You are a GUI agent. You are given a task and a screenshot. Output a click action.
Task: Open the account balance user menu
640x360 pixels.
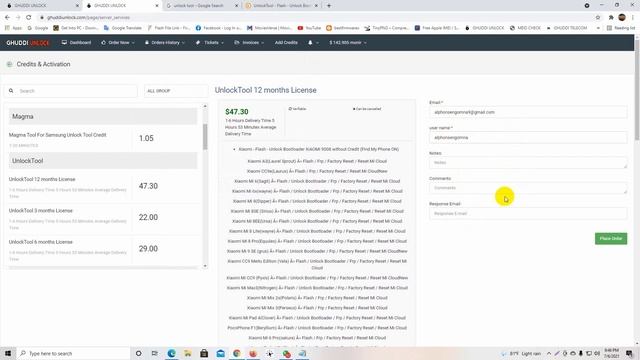click(348, 42)
